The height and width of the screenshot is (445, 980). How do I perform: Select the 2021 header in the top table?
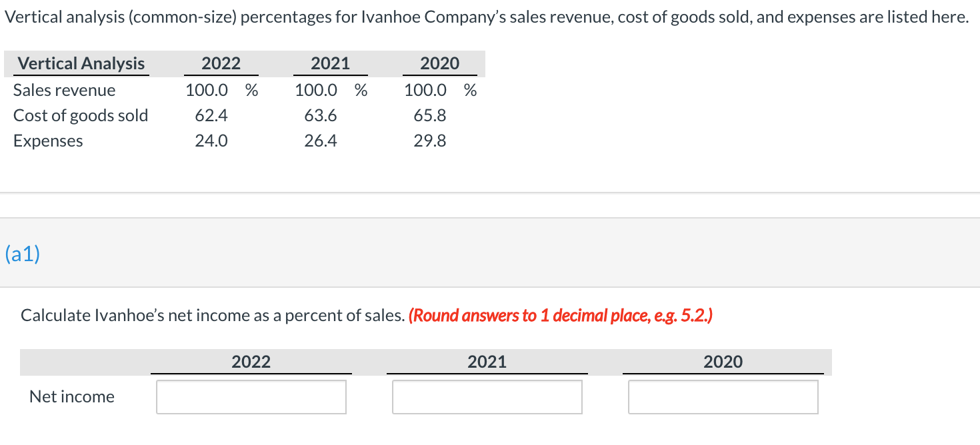[330, 63]
